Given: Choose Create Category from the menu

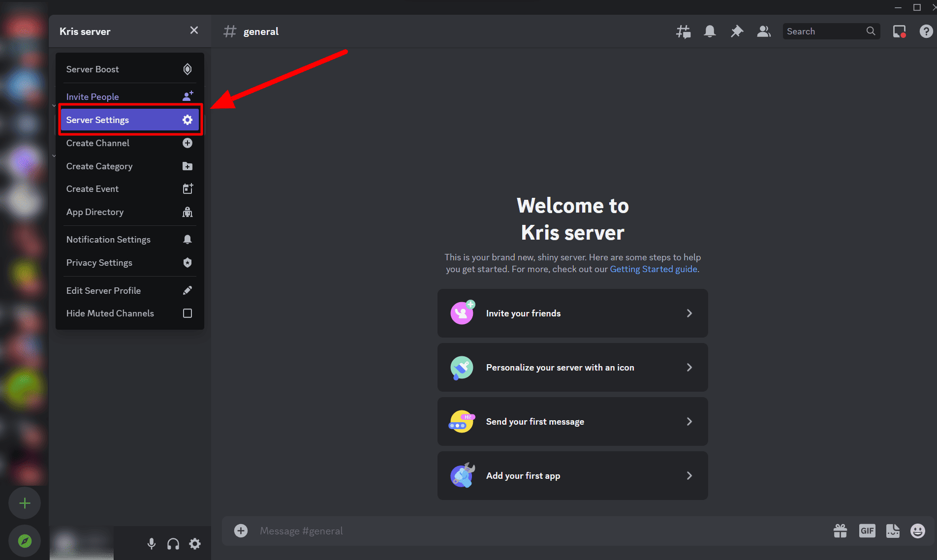Looking at the screenshot, I should (x=130, y=166).
